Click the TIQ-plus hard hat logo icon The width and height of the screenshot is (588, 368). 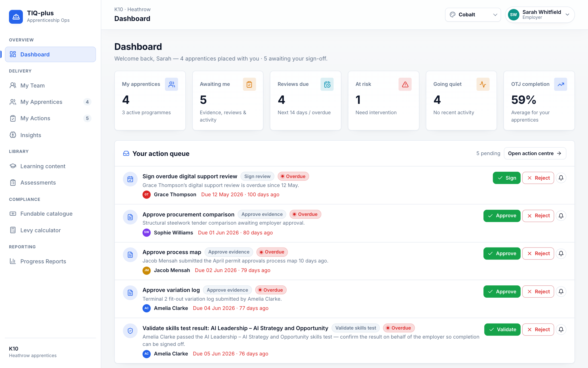[16, 17]
